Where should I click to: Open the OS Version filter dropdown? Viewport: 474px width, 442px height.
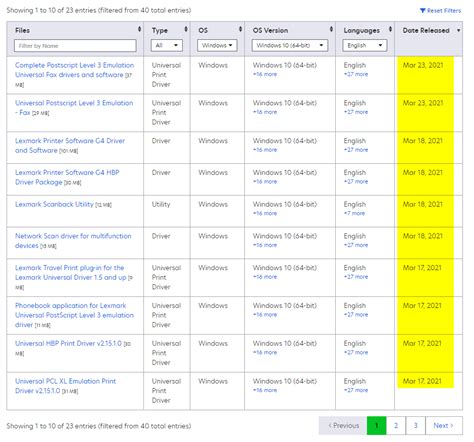[x=290, y=45]
